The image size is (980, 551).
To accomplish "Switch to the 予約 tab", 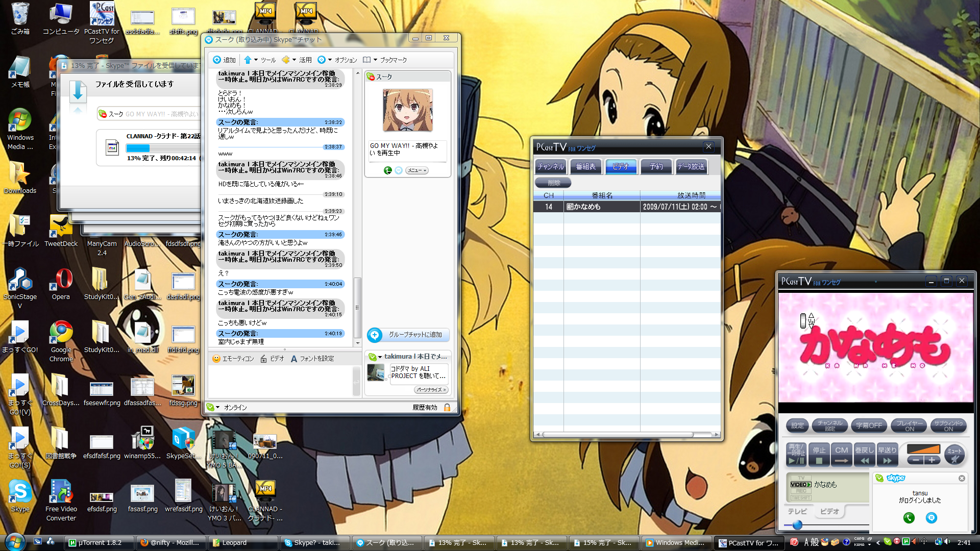I will 656,166.
